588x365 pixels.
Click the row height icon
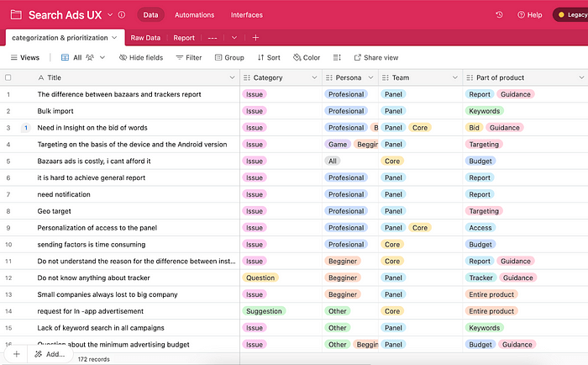coord(337,57)
